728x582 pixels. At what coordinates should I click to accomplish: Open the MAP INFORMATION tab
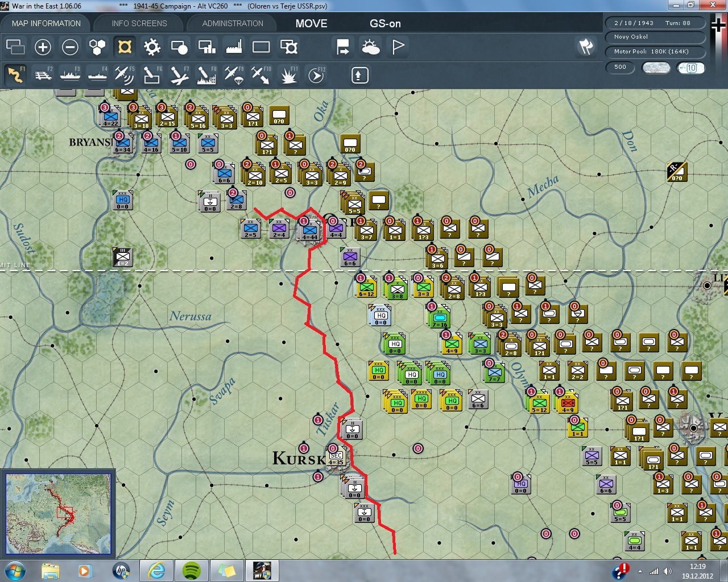46,23
